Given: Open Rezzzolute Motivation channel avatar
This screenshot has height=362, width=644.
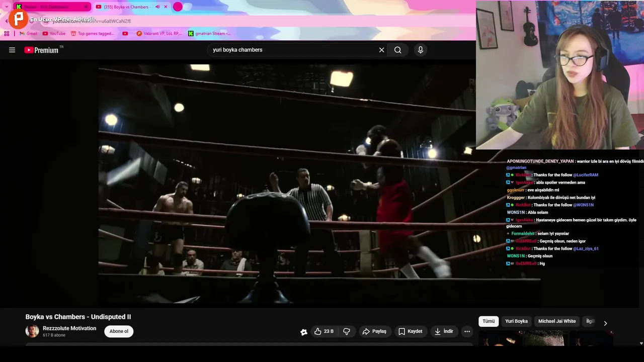Looking at the screenshot, I should pyautogui.click(x=32, y=331).
